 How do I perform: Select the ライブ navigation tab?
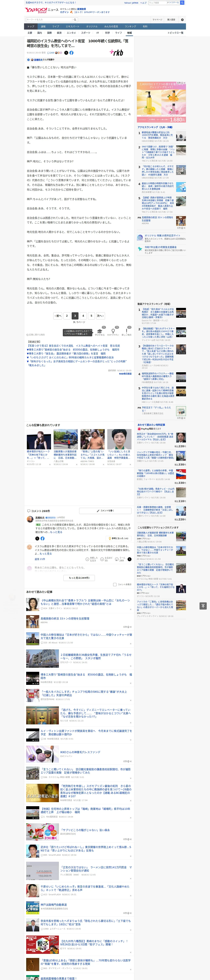coord(56,27)
